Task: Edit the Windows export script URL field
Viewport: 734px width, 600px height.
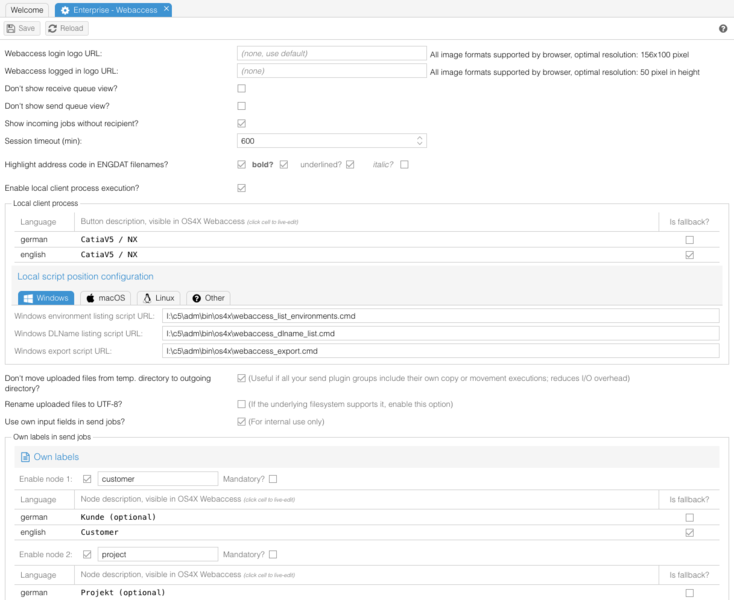Action: click(x=440, y=351)
